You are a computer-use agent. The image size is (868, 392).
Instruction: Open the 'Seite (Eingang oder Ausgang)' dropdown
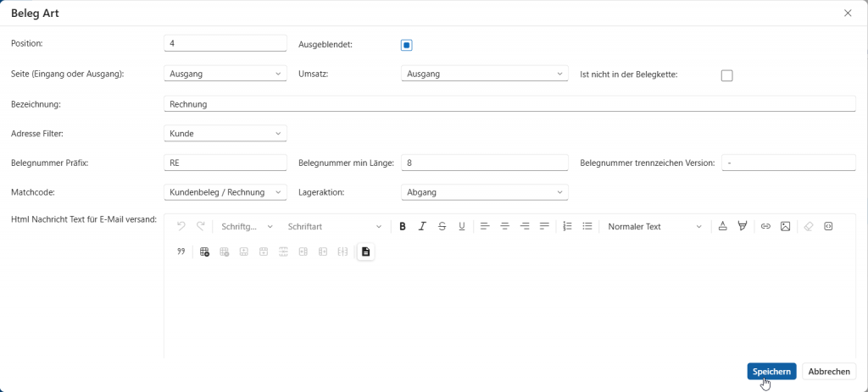[x=225, y=74]
